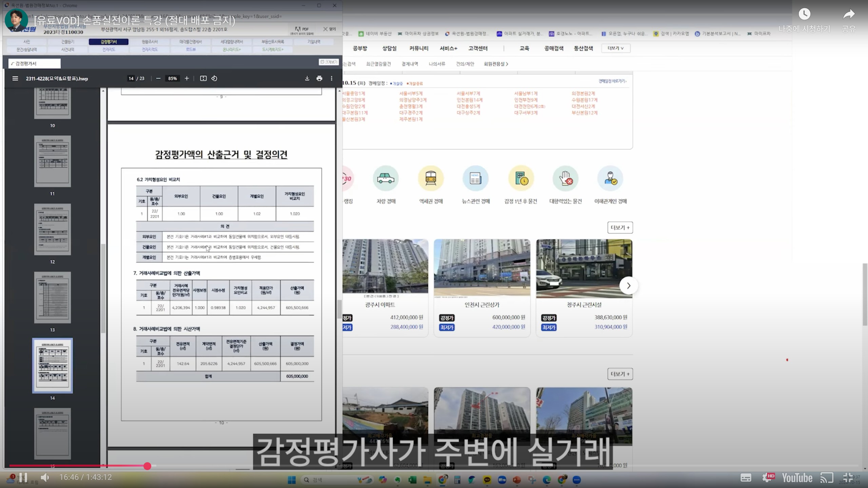Click the 경매일정 바로가기 link

pyautogui.click(x=612, y=81)
